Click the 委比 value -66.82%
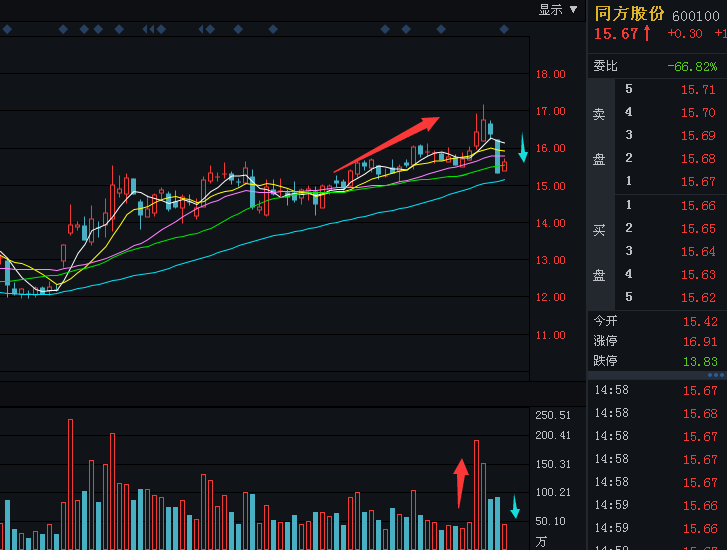The height and width of the screenshot is (550, 727). click(x=692, y=66)
